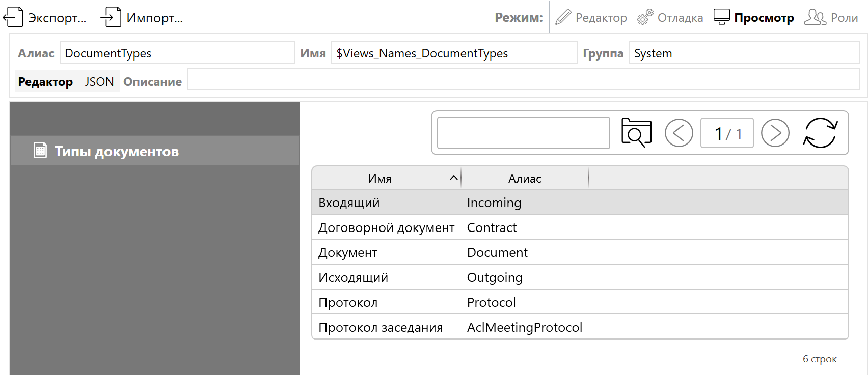Click the Алиас field with DocumentTypes

[177, 53]
